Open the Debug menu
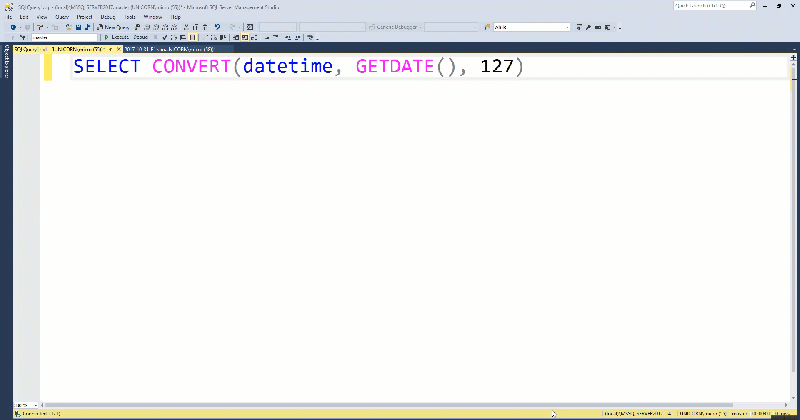Screen dimensions: 800x420 [108, 17]
